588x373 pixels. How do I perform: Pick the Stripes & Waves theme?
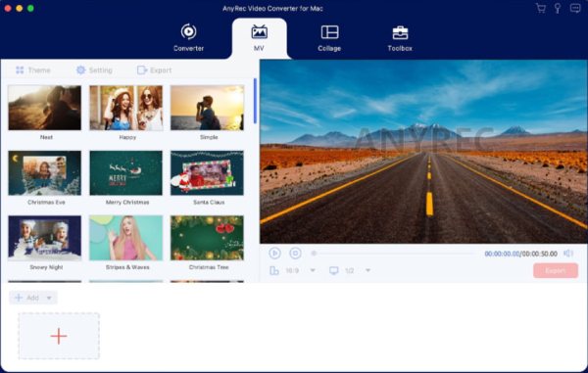point(126,238)
